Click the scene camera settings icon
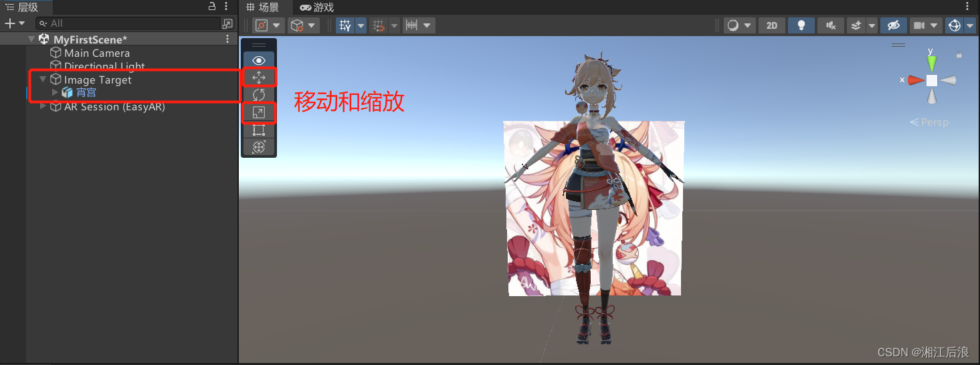The image size is (980, 365). (919, 25)
